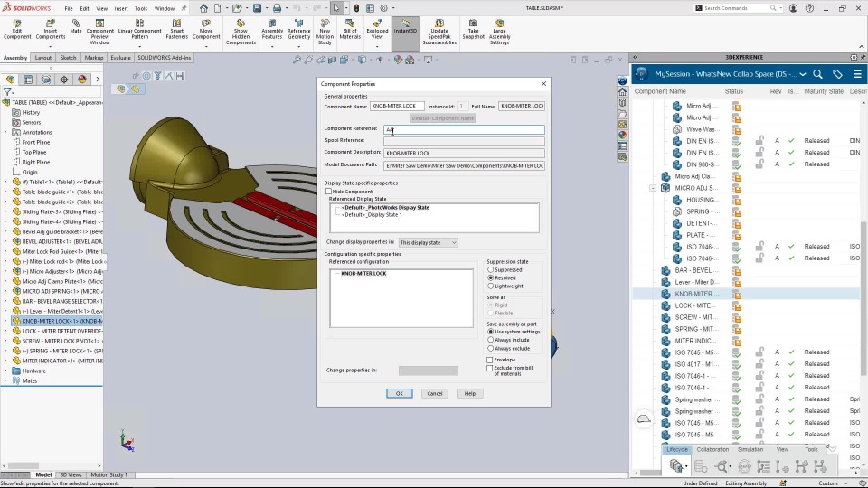Screen dimensions: 868x488
Task: Collapse the MICRO ADJ S... tree node
Action: click(x=653, y=188)
